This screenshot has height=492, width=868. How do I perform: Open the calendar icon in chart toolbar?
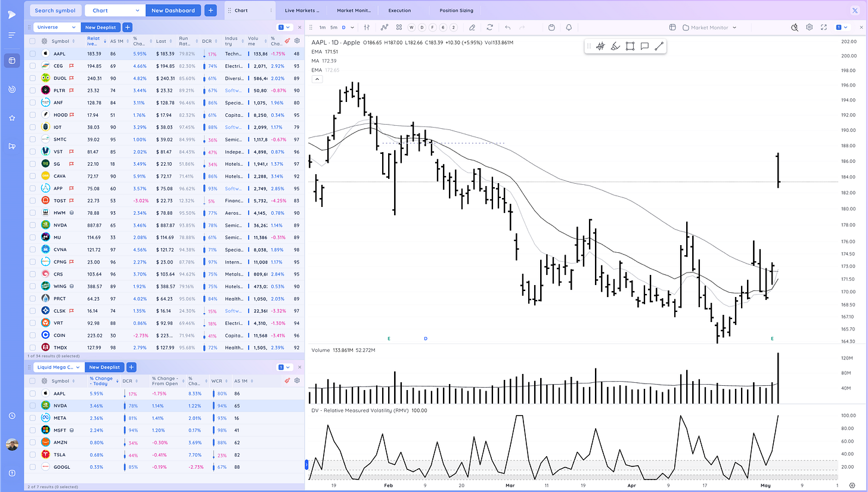coord(551,27)
